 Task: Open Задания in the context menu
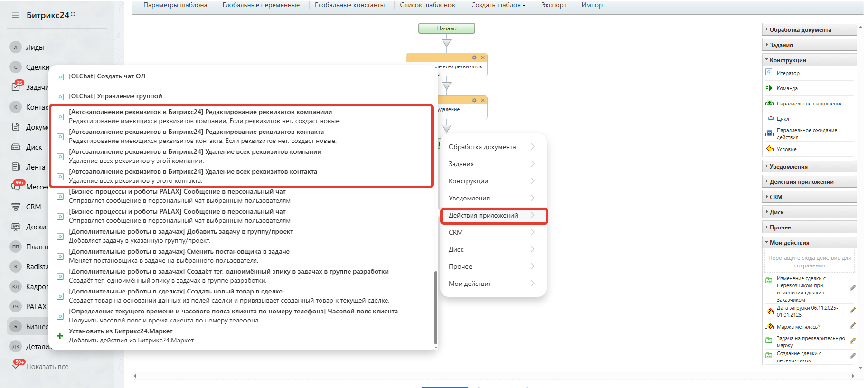[493, 164]
